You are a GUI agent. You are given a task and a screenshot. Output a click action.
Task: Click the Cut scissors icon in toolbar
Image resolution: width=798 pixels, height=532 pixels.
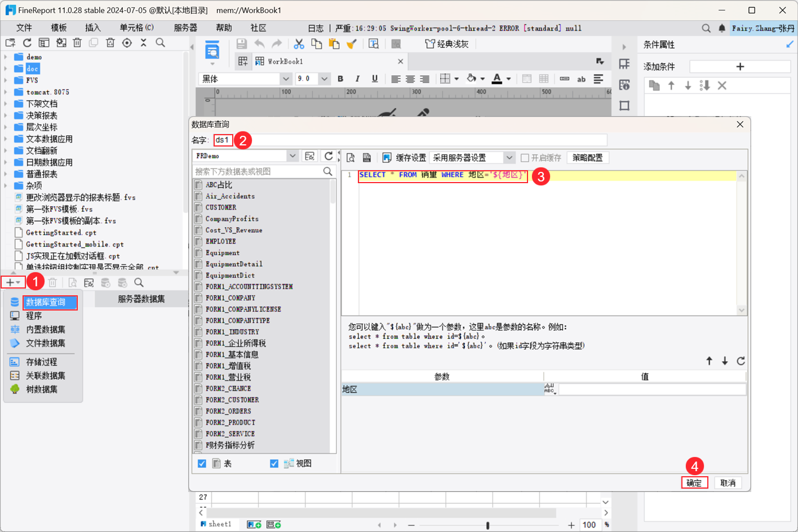(299, 44)
